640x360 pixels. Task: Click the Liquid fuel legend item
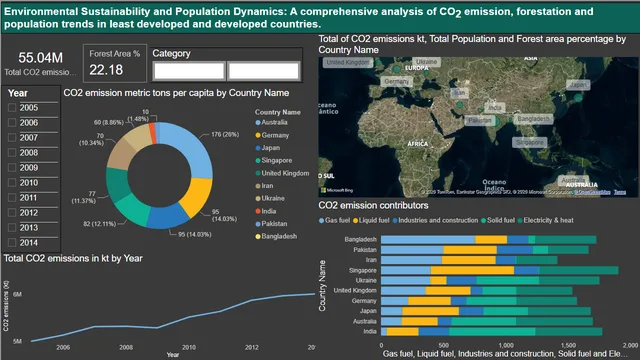click(x=371, y=220)
